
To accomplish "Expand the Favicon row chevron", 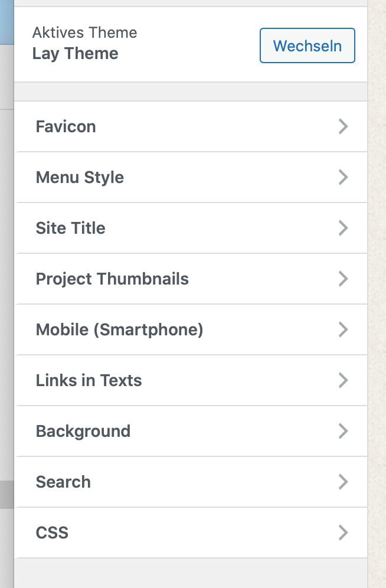I will [344, 126].
